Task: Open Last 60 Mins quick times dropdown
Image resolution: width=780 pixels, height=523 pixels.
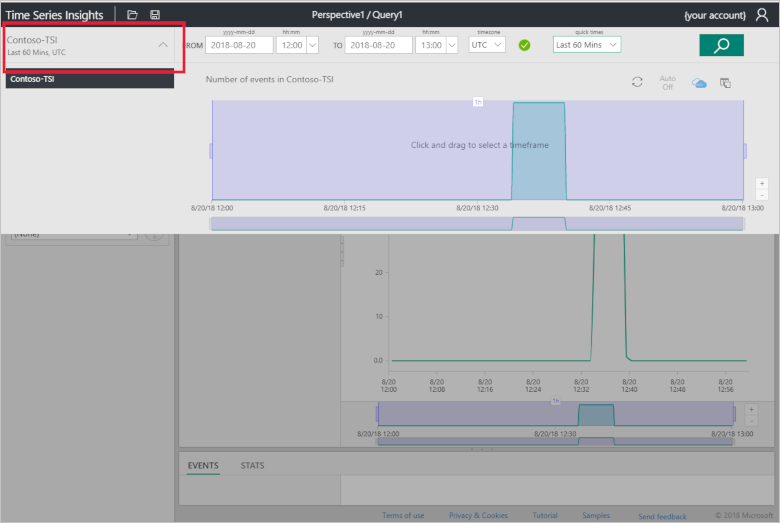Action: coord(586,45)
